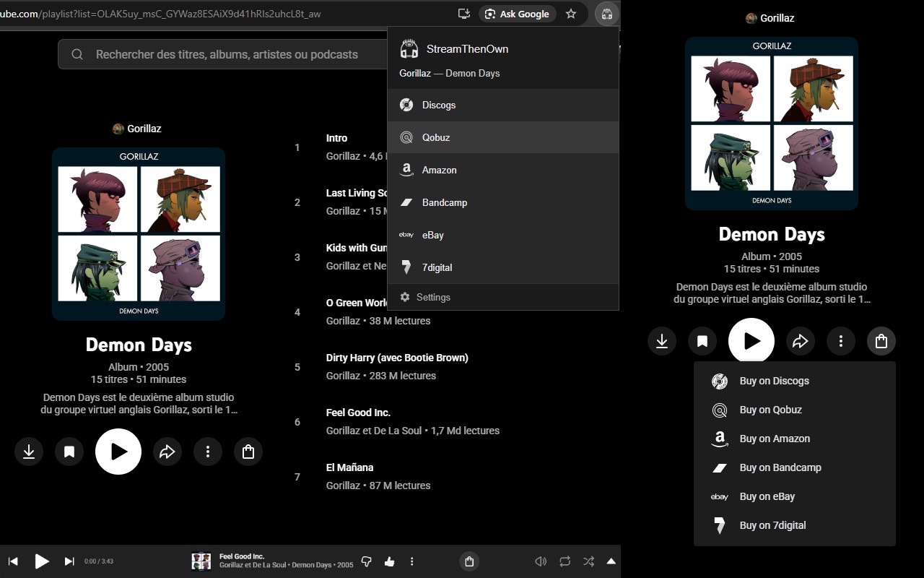
Task: Choose Buy on Amazon
Action: click(795, 439)
